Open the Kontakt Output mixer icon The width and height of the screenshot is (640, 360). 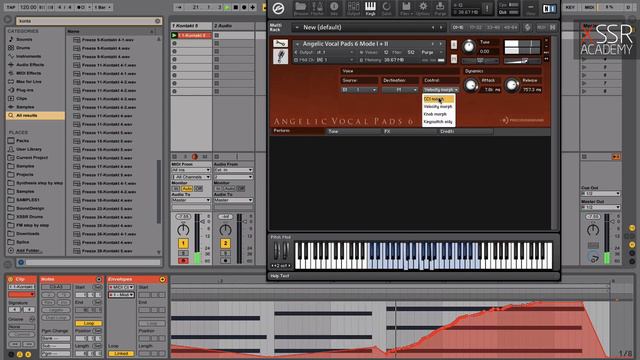(x=353, y=8)
